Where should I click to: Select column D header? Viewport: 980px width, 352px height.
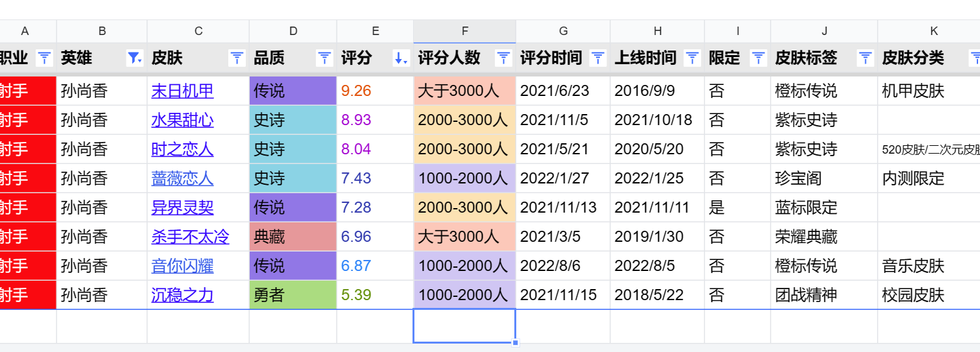click(293, 31)
